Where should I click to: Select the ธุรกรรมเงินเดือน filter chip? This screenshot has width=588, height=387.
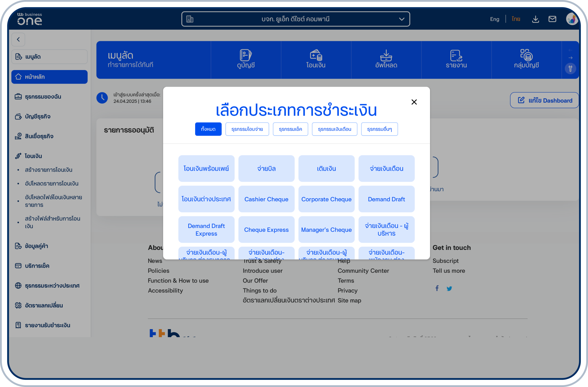(x=334, y=129)
